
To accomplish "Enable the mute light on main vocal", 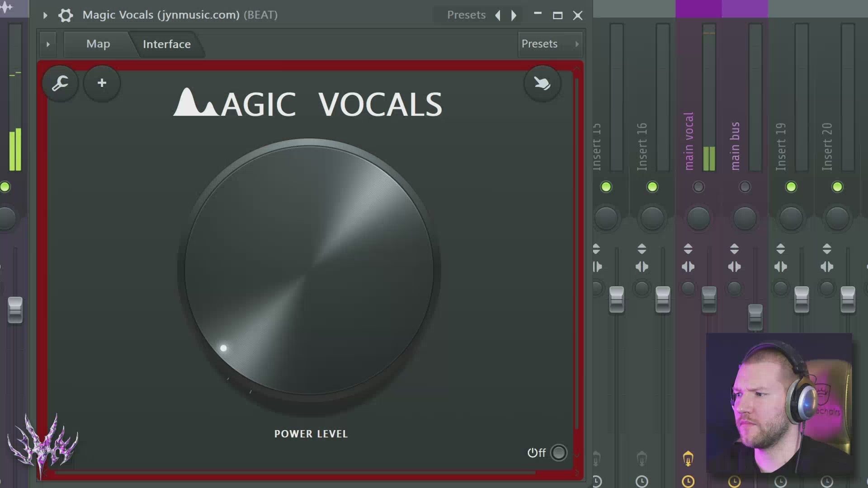I will tap(698, 187).
